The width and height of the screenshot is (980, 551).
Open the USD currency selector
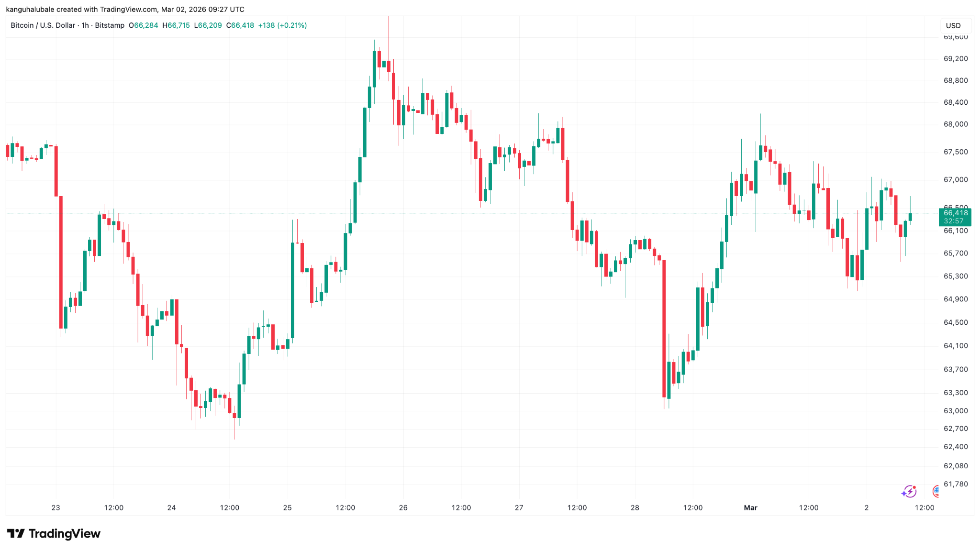[x=953, y=25]
